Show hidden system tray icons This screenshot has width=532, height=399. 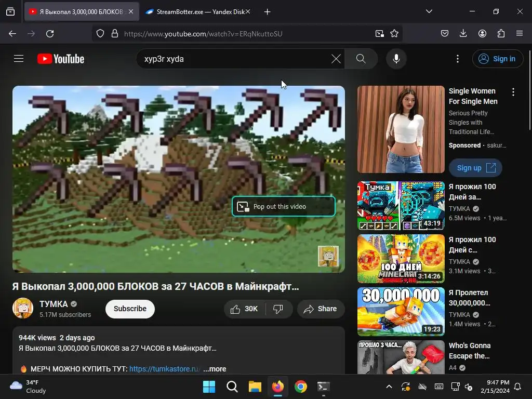click(x=389, y=387)
